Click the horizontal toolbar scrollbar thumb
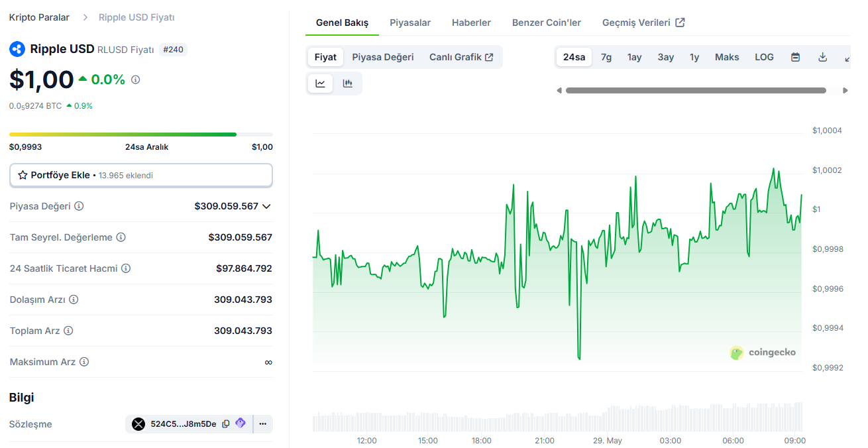This screenshot has width=868, height=448. point(696,90)
